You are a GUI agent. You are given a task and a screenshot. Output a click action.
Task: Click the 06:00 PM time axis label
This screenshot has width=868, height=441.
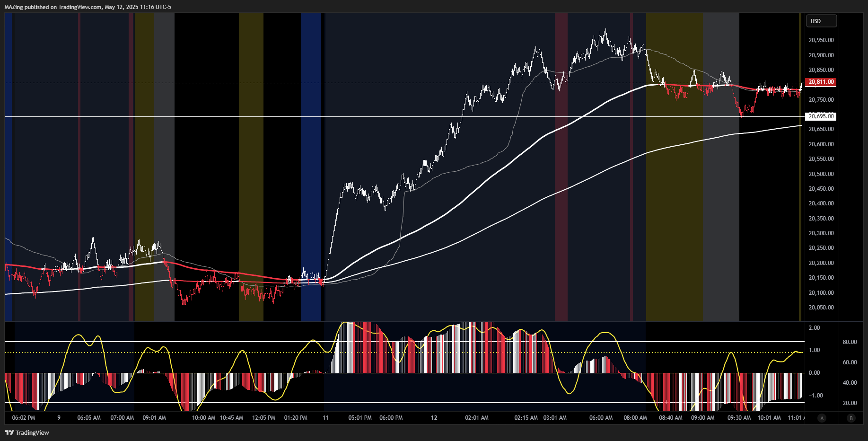[x=391, y=418]
